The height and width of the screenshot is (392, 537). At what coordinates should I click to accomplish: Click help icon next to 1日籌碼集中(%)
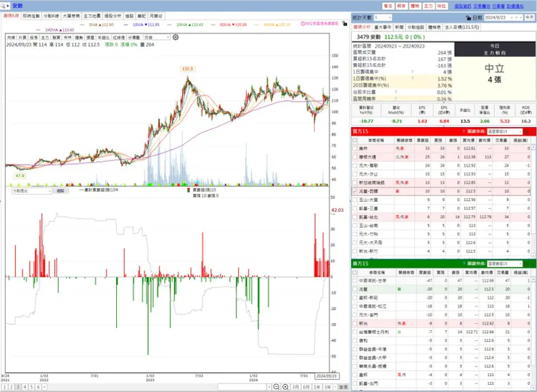click(x=412, y=78)
